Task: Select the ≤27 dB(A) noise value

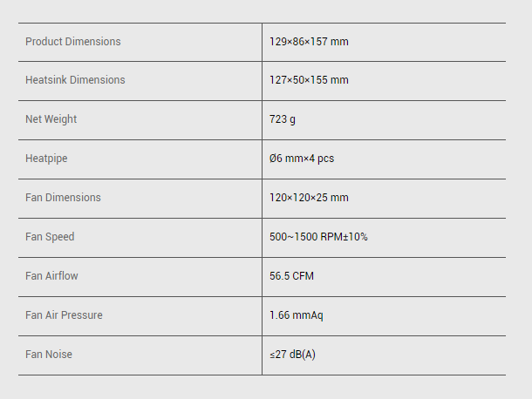Action: tap(293, 355)
